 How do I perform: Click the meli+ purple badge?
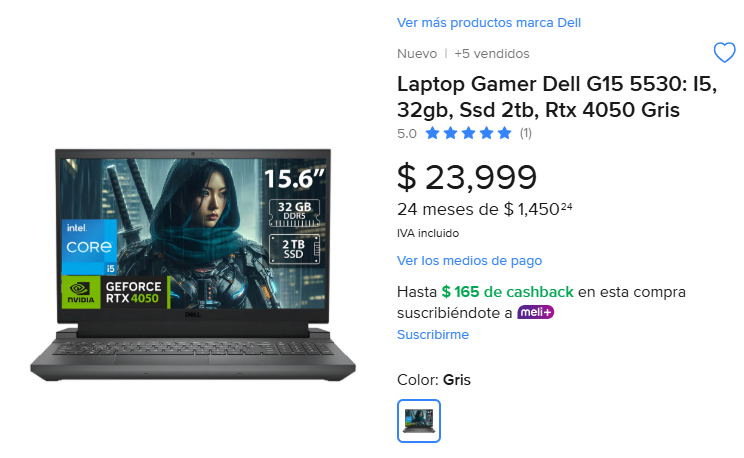click(535, 312)
